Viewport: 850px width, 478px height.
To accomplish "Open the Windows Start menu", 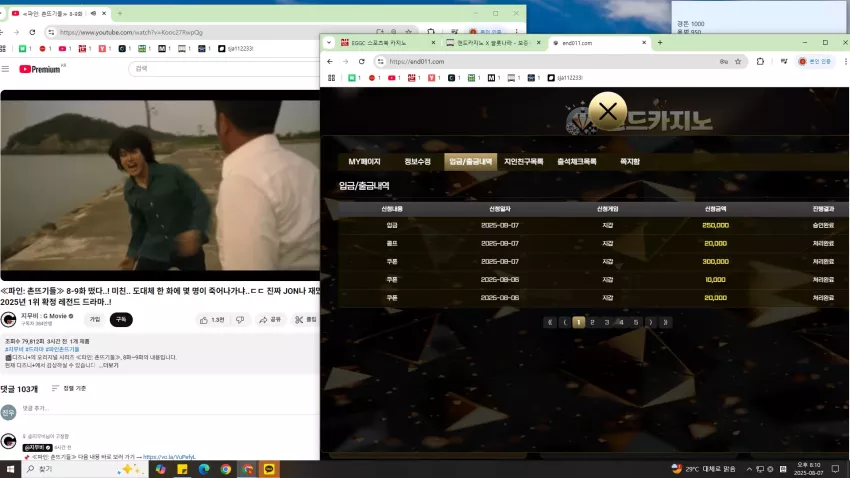I will pyautogui.click(x=10, y=469).
